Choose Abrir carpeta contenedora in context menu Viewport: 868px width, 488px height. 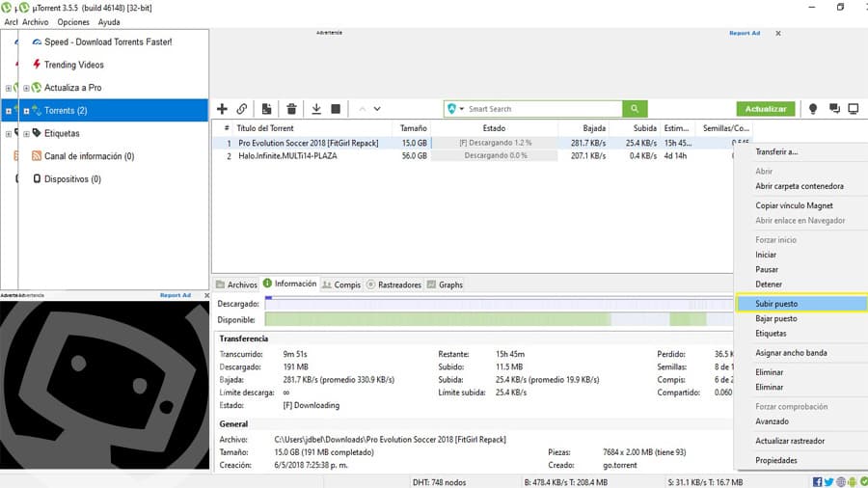click(800, 186)
